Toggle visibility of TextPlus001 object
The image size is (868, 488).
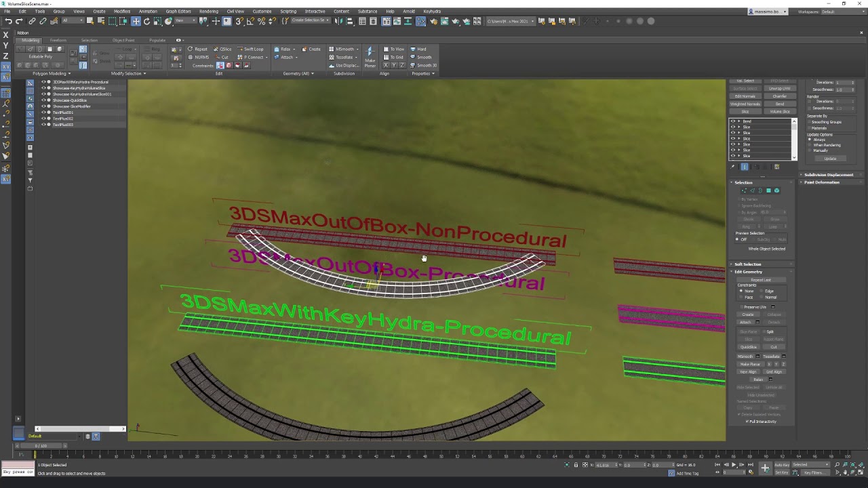coord(44,113)
